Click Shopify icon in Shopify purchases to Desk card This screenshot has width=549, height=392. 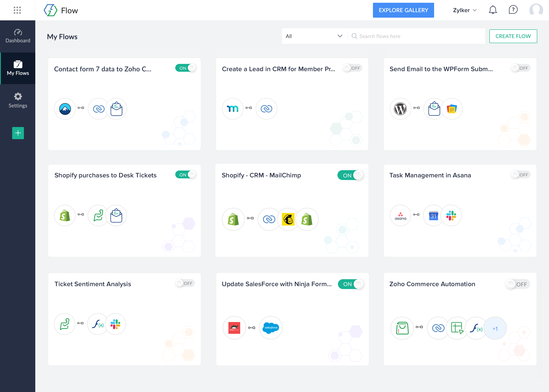click(x=65, y=216)
